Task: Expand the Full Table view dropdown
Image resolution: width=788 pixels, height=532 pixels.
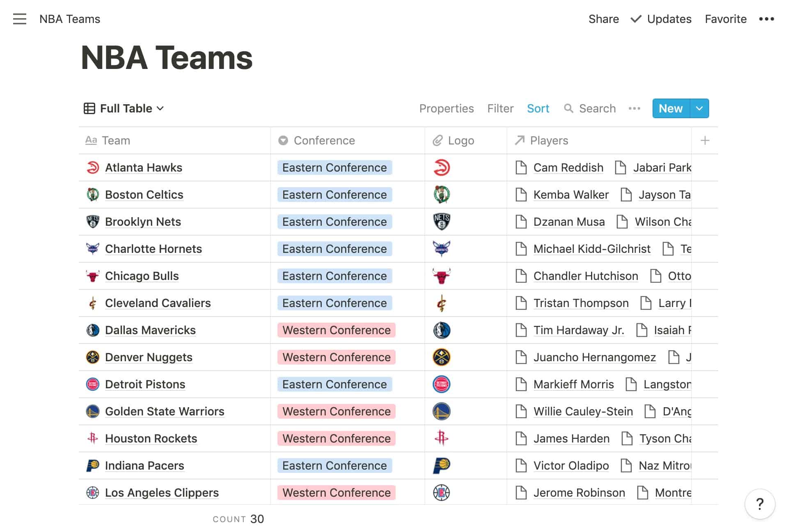Action: click(x=160, y=108)
